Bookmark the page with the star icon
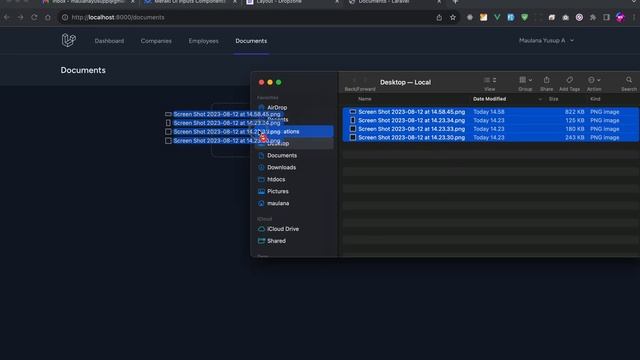The image size is (640, 360). pyautogui.click(x=453, y=17)
